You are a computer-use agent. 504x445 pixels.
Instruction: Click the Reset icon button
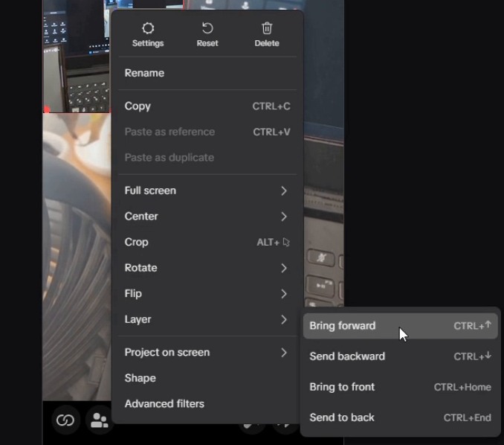[x=207, y=35]
